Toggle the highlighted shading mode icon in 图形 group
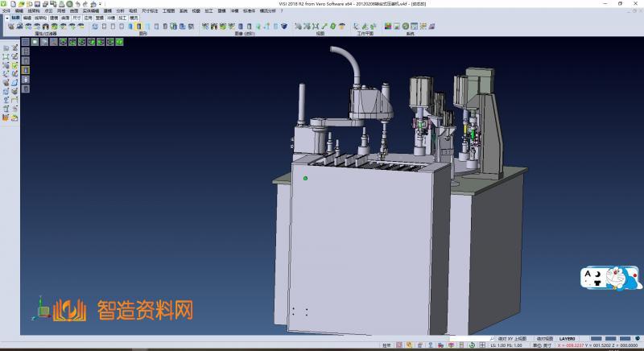Image resolution: width=644 pixels, height=351 pixels. (138, 27)
